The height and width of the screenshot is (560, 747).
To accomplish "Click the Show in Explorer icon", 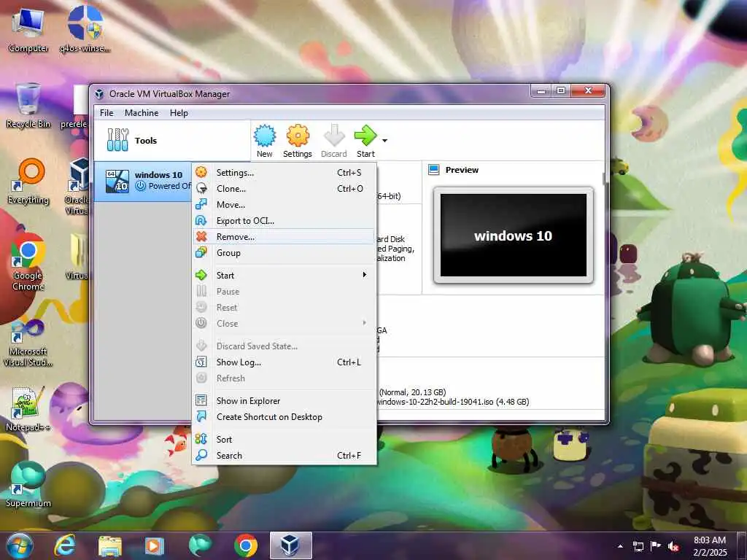I will [201, 400].
